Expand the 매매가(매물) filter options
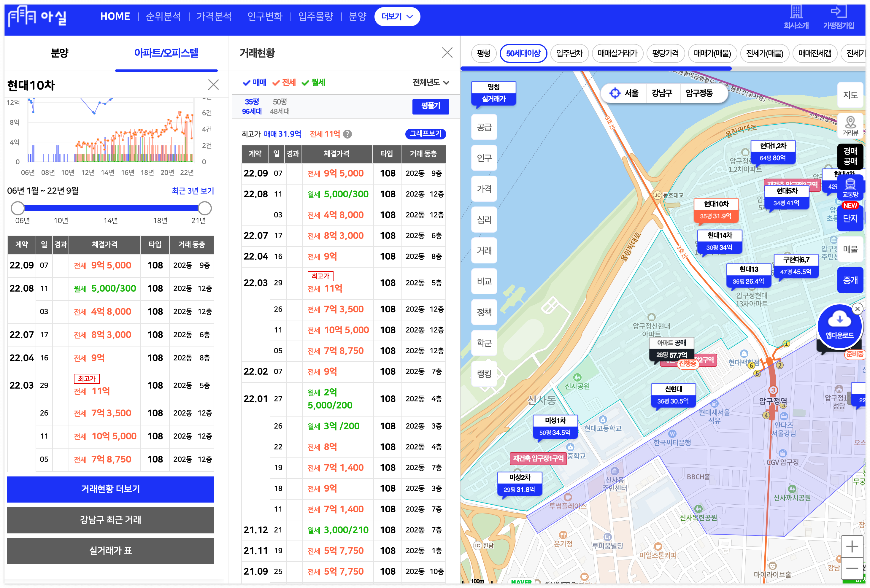870x588 pixels. (x=712, y=53)
